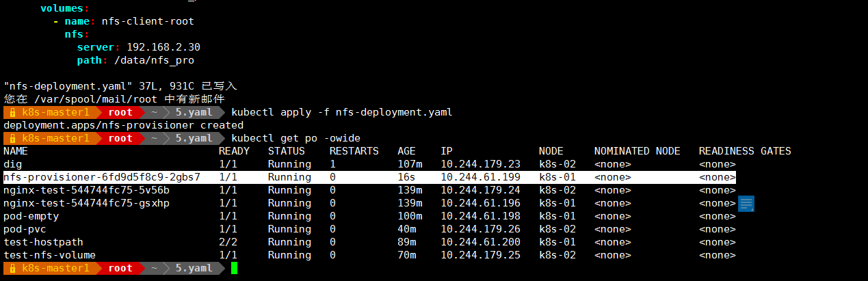Select pod name nginx-test-544744fc75-5v56b

(x=86, y=190)
